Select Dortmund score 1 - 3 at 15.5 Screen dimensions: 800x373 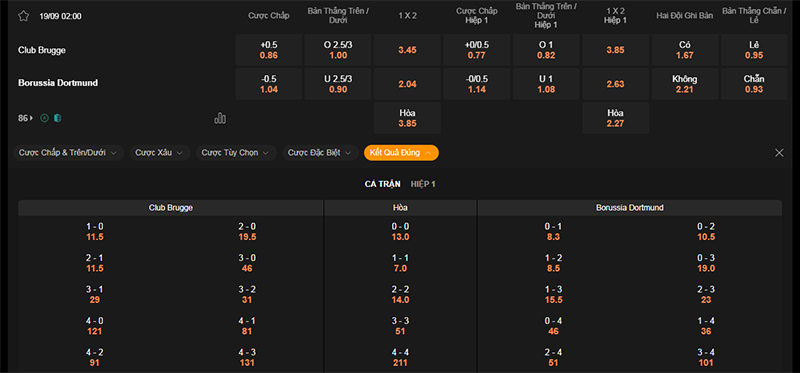pyautogui.click(x=553, y=294)
